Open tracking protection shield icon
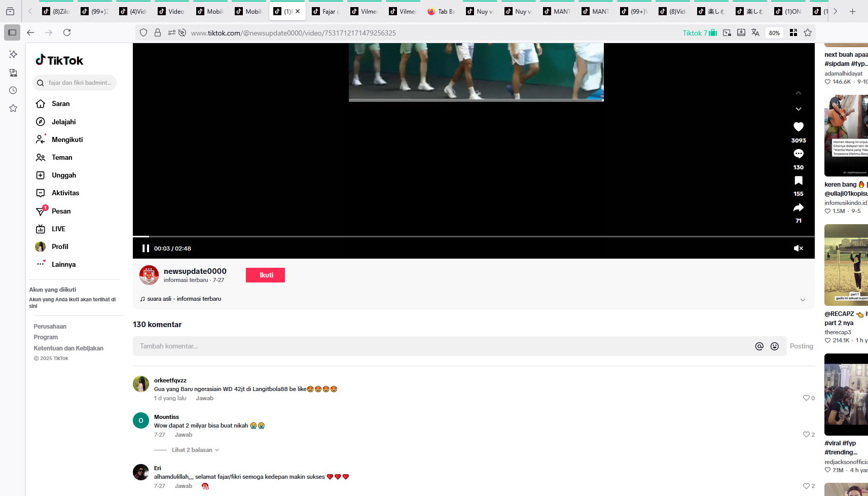This screenshot has height=496, width=868. (143, 32)
